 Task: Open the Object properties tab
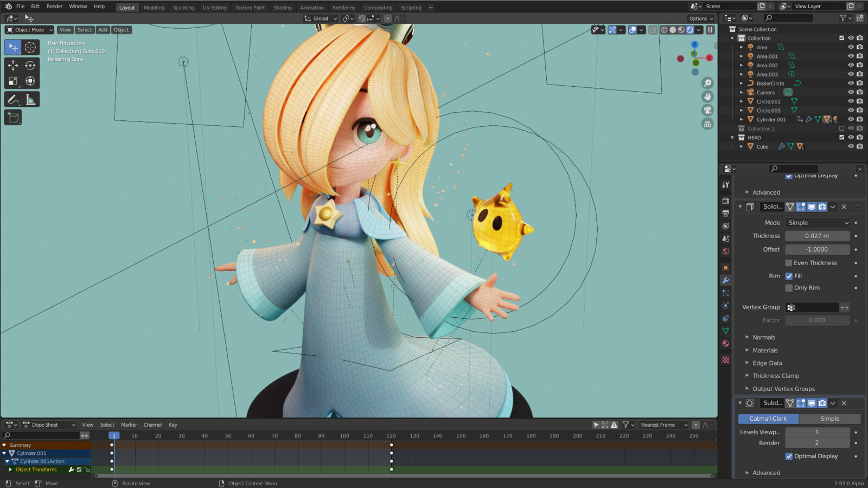tap(726, 268)
